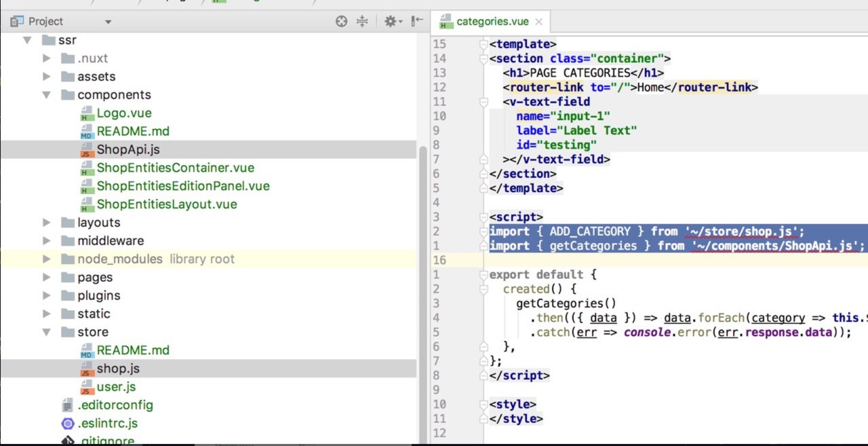This screenshot has height=446, width=868.
Task: Fold the style tag in gutter
Action: pos(484,405)
